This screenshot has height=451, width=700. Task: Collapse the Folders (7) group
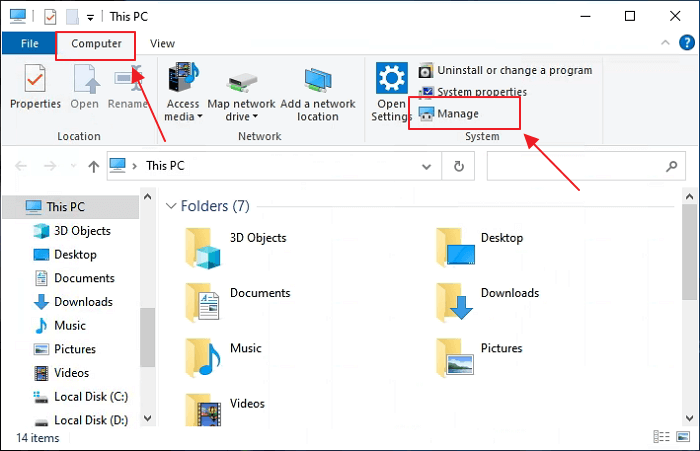point(171,206)
